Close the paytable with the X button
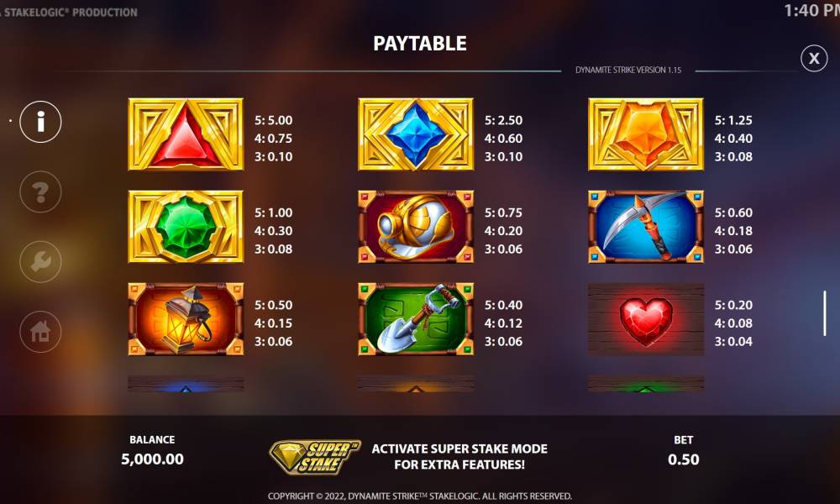This screenshot has width=840, height=504. tap(814, 59)
